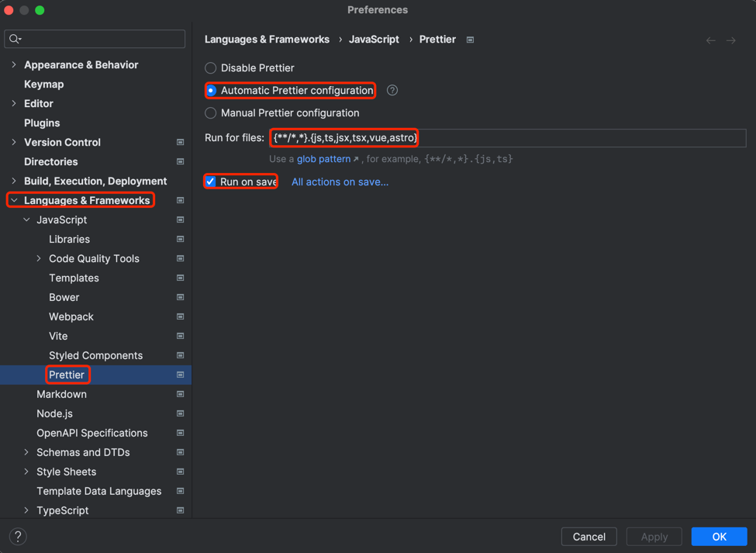Select Template Data Languages in tree
Image resolution: width=756 pixels, height=553 pixels.
[x=98, y=491]
